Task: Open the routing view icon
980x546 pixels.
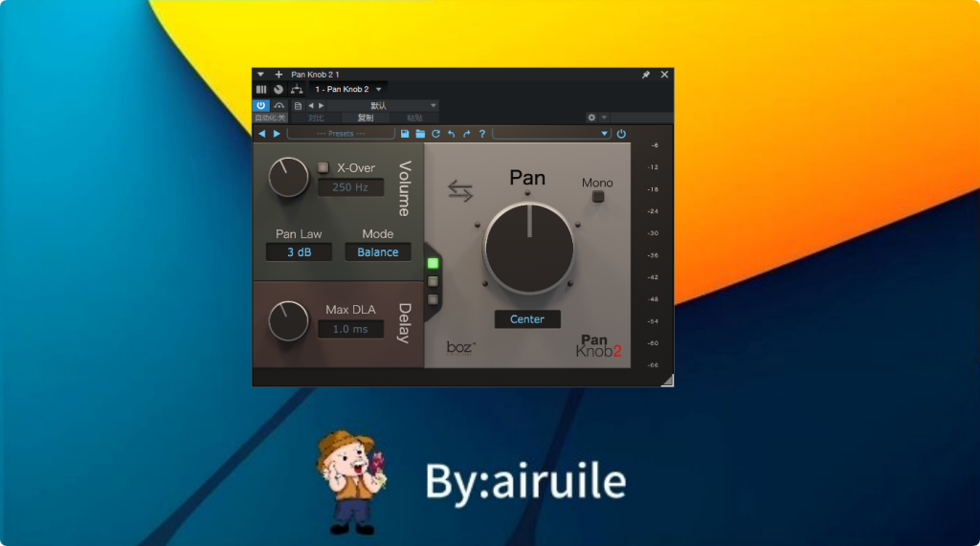Action: pos(297,89)
